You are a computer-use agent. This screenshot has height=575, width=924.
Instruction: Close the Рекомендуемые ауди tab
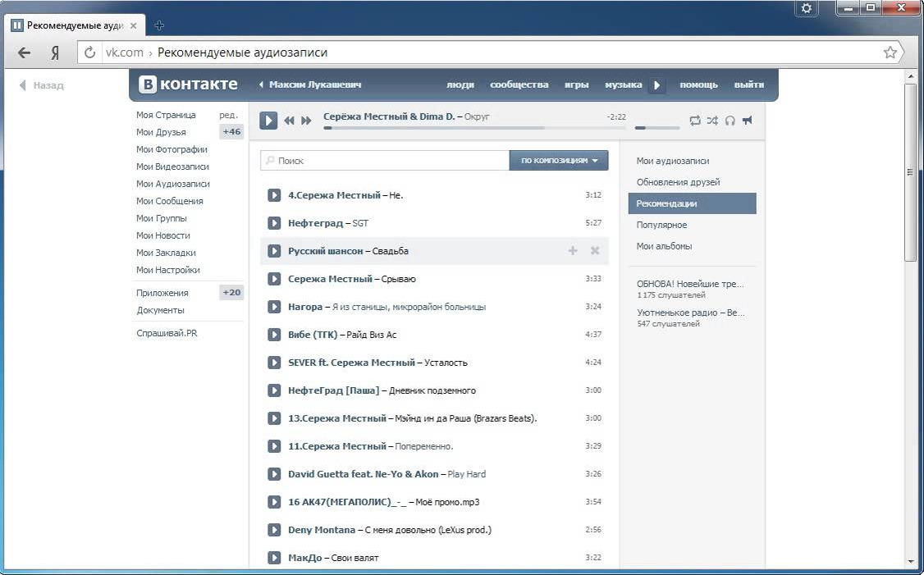point(134,26)
